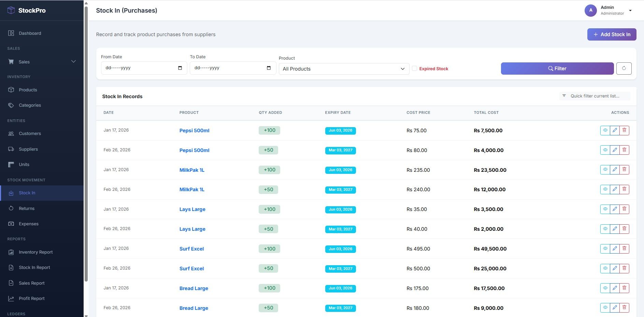
Task: Open Suppliers page from sidebar
Action: 28,149
